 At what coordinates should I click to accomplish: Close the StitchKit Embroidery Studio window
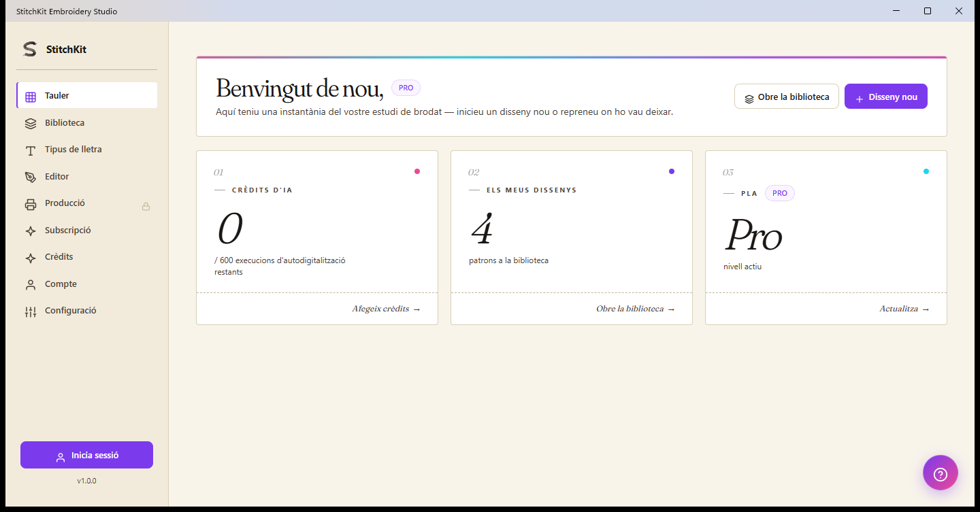coord(959,11)
